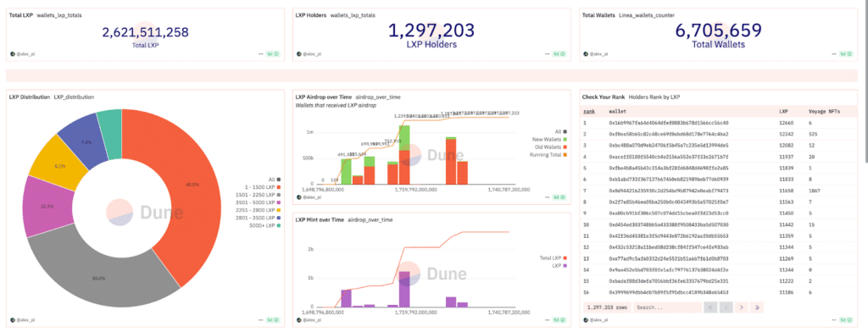
Task: Sort the table by the Voyage NFTs column header
Action: (x=824, y=111)
